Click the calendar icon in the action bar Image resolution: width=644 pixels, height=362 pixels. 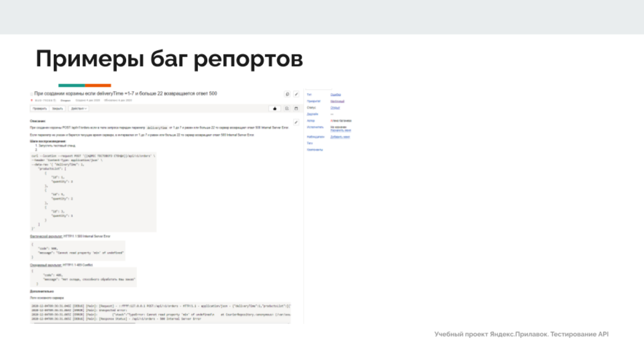296,108
